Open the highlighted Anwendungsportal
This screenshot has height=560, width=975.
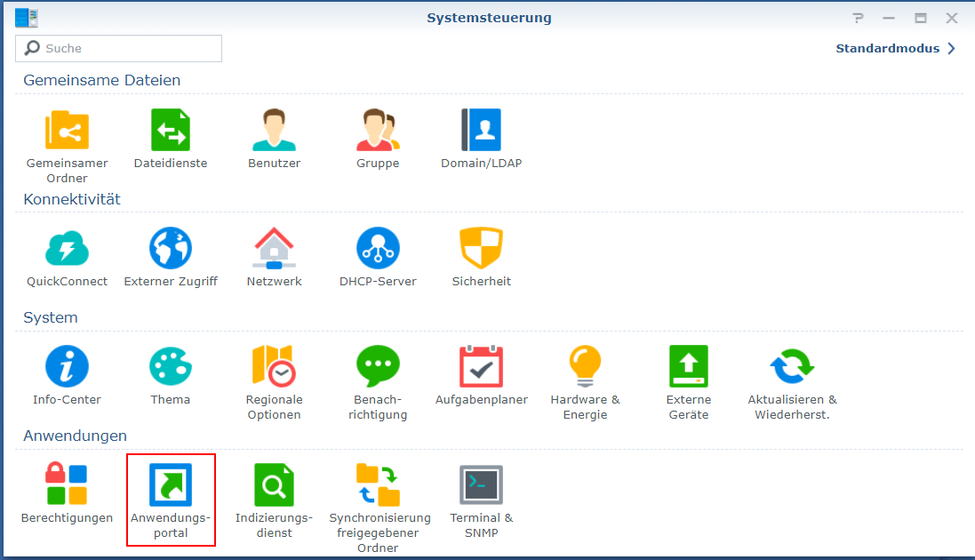click(x=170, y=485)
